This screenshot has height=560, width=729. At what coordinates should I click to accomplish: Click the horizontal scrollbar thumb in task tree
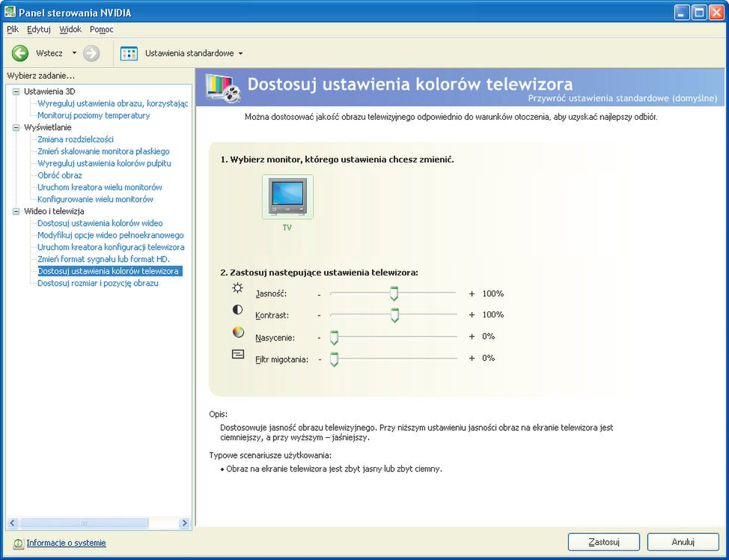[84, 523]
